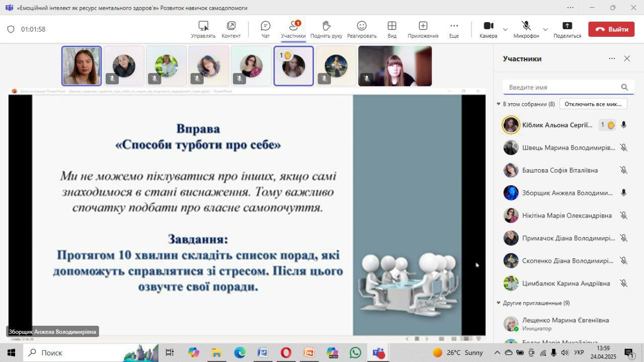644x362 pixels.
Task: Expand the Microphone options dropdown arrow
Action: [545, 29]
